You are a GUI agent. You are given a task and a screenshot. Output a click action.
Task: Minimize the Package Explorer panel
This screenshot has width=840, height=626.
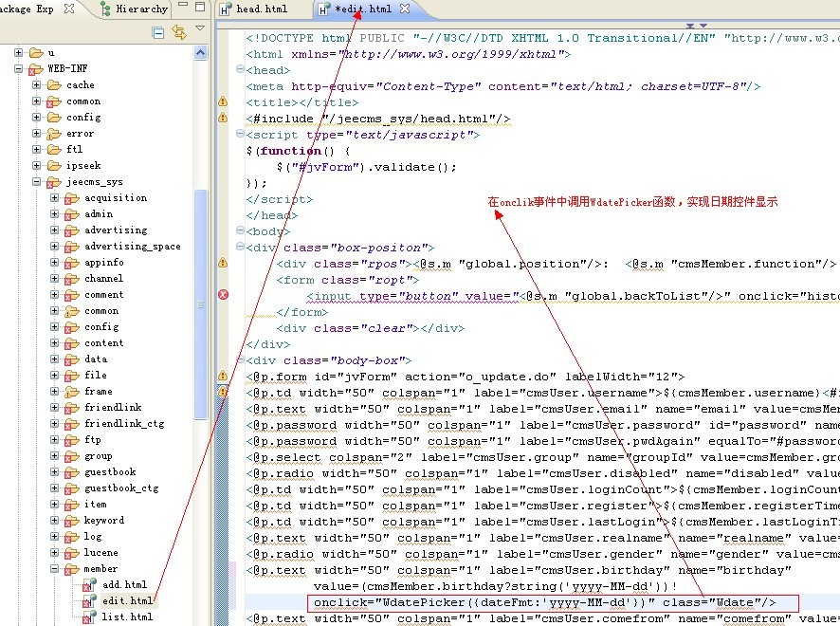pyautogui.click(x=183, y=5)
